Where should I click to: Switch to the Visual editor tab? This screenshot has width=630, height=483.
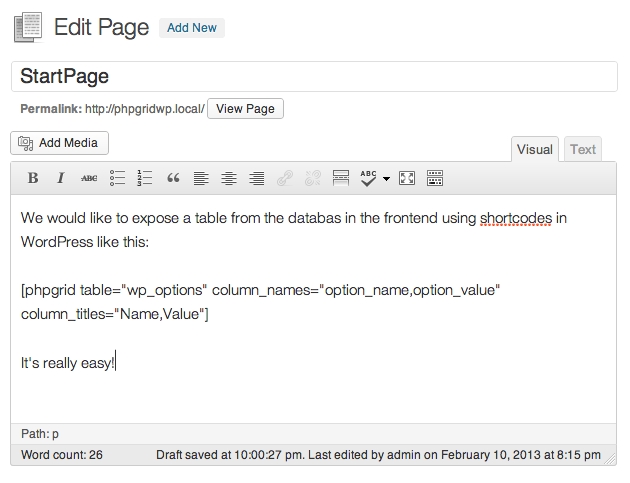[x=534, y=150]
